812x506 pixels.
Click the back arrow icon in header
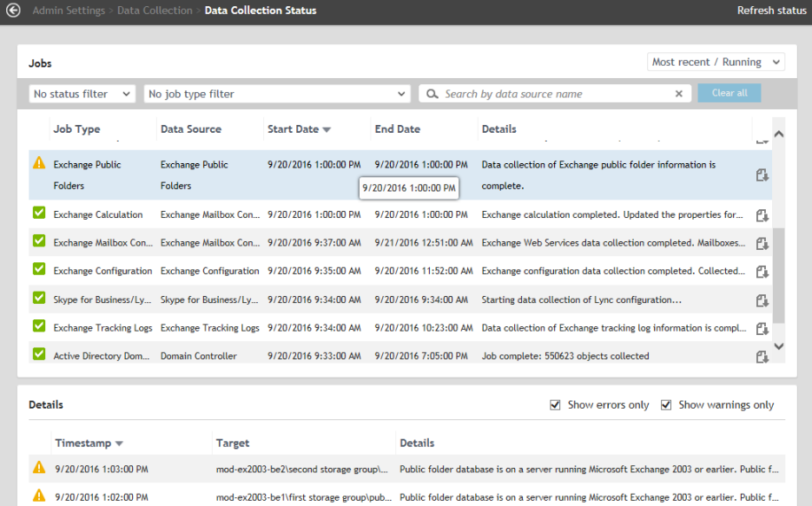(13, 10)
